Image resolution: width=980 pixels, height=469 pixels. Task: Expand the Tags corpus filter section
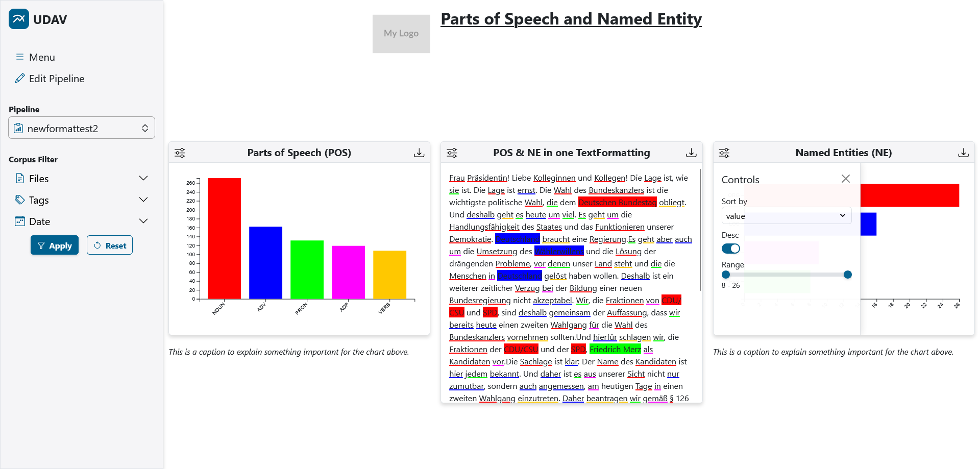pyautogui.click(x=143, y=200)
